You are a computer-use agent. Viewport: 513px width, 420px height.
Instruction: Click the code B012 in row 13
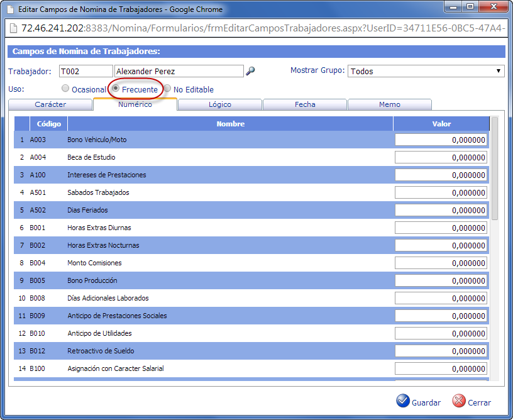pyautogui.click(x=38, y=351)
